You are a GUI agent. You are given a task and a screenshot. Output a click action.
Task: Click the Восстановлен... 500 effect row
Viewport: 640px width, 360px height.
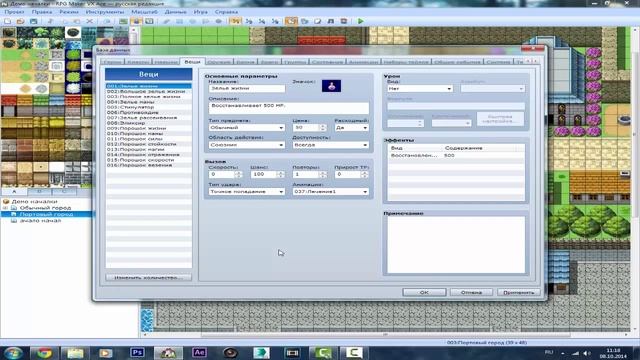(x=456, y=156)
